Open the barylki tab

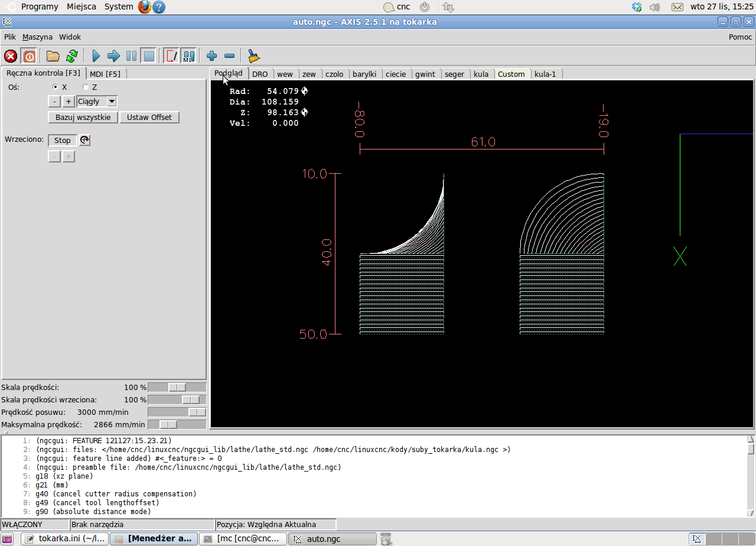[x=364, y=74]
